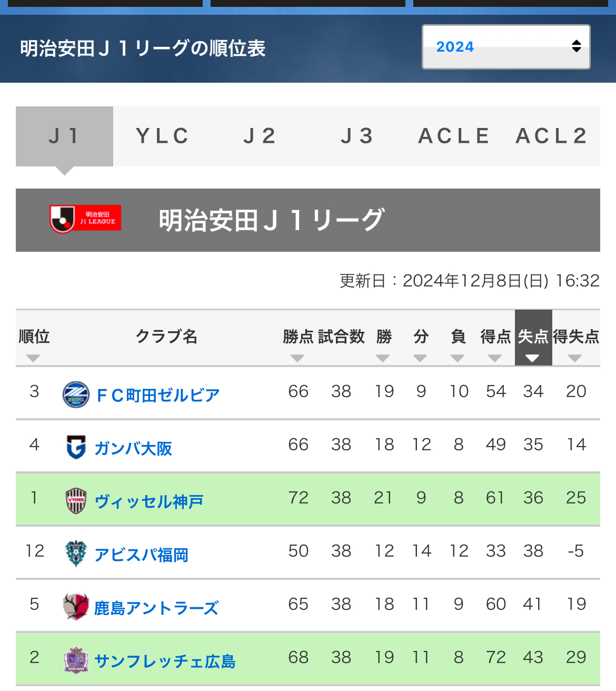Click the Avispa Fukuoka club crest
The width and height of the screenshot is (616, 691).
click(76, 554)
